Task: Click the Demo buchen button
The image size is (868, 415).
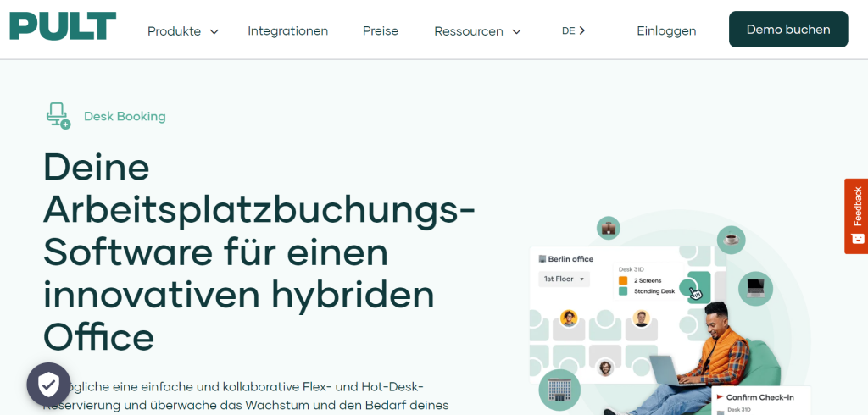Action: (788, 30)
